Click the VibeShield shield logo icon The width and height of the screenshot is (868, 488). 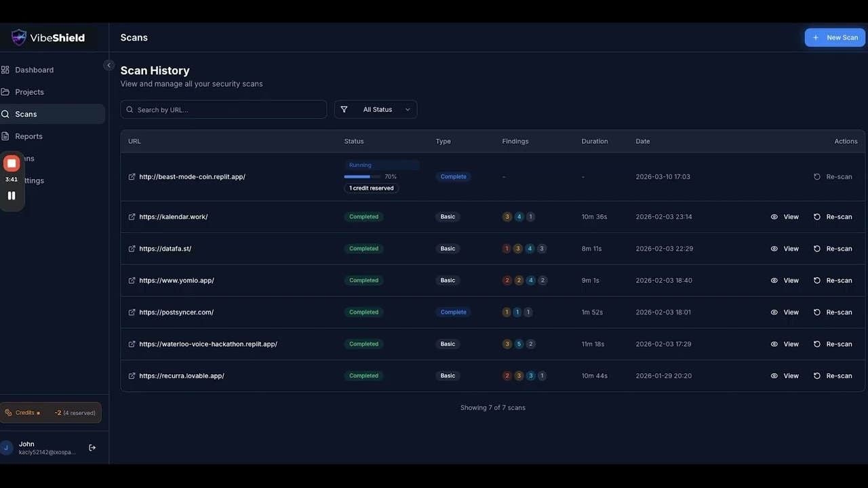click(x=19, y=37)
